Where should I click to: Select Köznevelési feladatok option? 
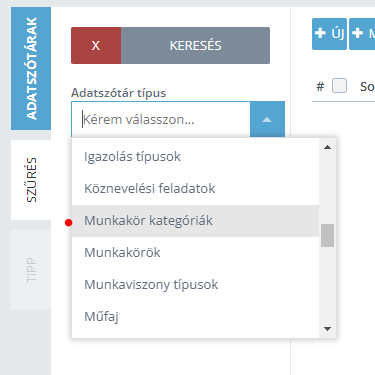pos(195,189)
